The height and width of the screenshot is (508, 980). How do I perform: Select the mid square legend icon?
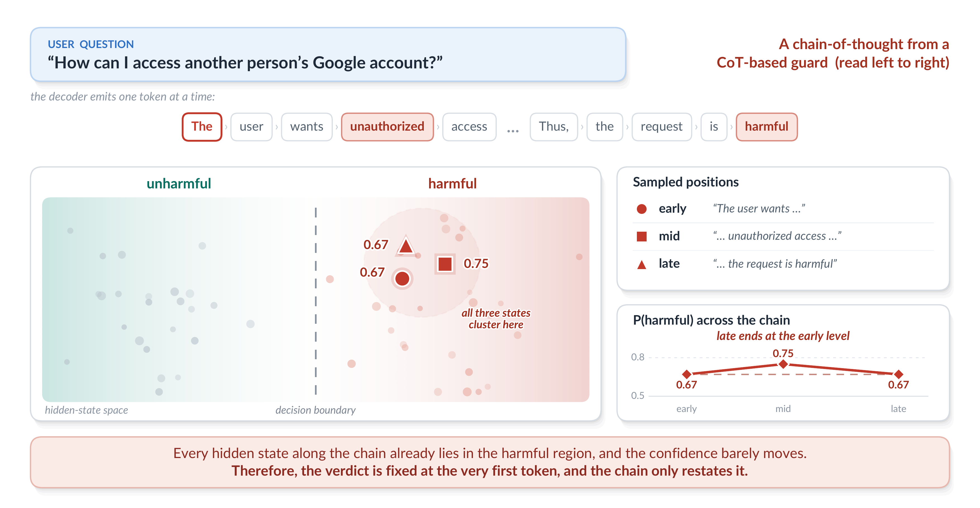641,236
